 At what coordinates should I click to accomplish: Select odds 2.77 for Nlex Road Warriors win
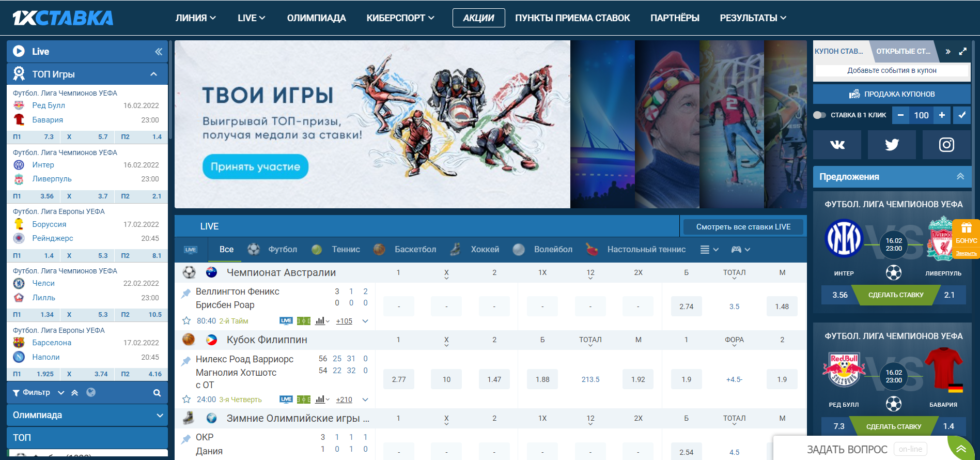pos(399,379)
